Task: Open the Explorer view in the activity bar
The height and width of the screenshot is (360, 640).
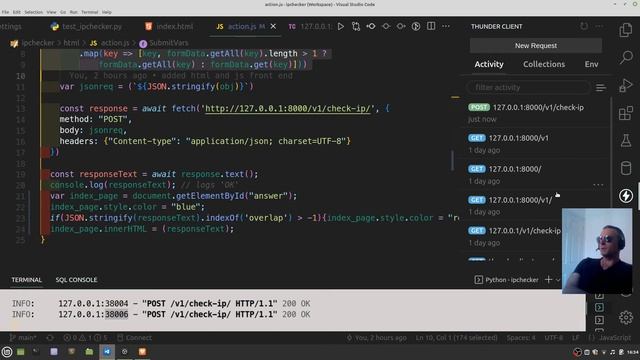Action: point(626,30)
